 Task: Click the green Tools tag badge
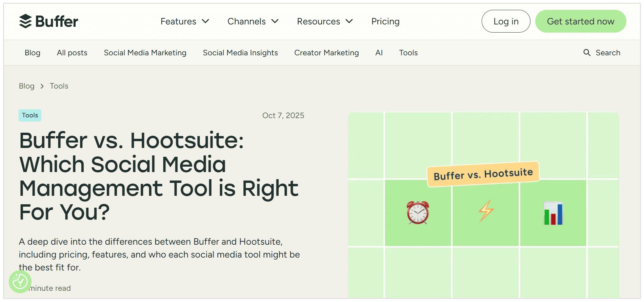pyautogui.click(x=30, y=115)
